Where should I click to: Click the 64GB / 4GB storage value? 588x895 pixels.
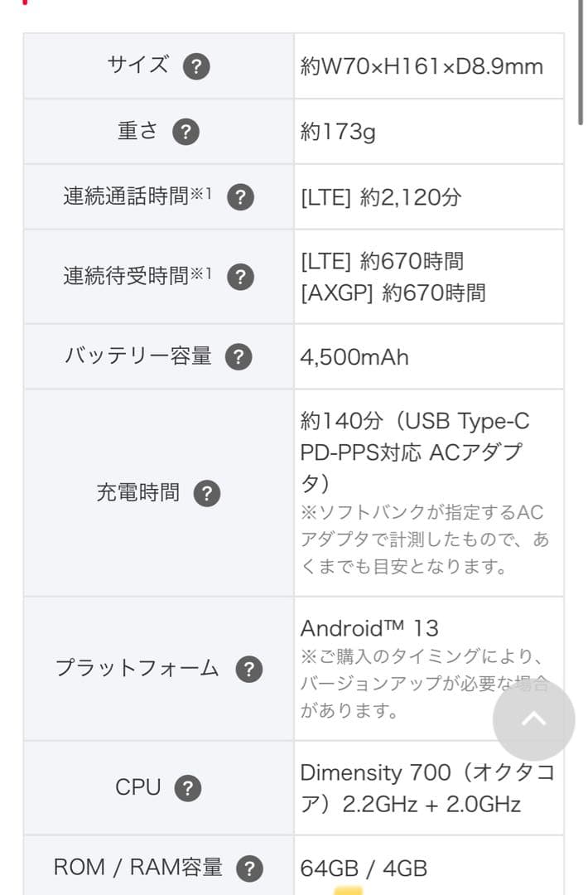tap(364, 868)
